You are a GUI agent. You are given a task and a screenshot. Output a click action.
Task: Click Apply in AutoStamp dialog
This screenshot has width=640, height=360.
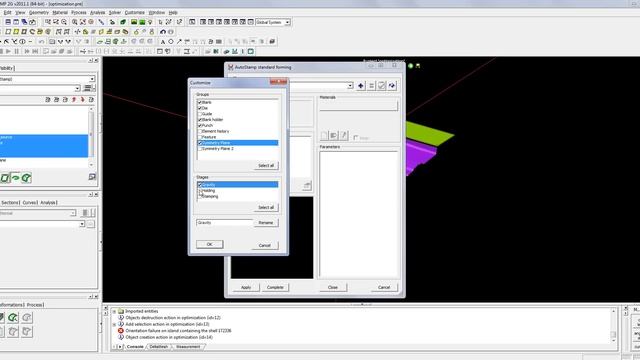point(246,287)
